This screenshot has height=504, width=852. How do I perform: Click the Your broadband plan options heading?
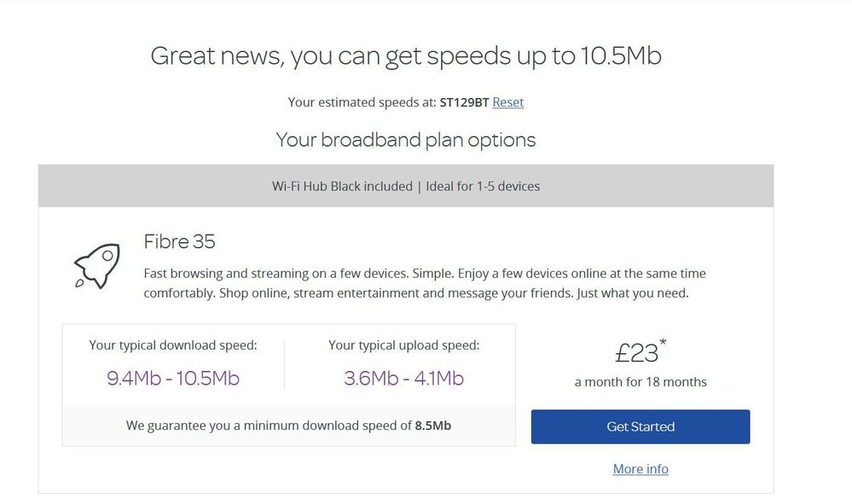pos(406,139)
